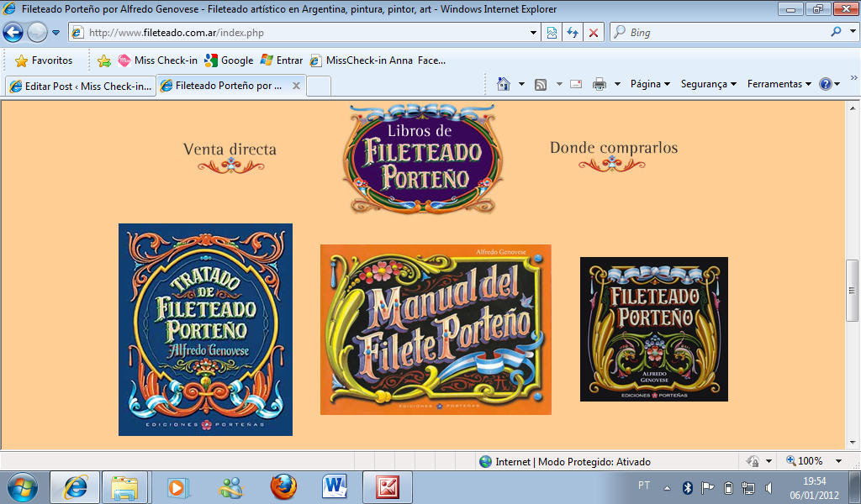Click the volume speaker icon in system tray
The image size is (861, 504).
tap(769, 487)
